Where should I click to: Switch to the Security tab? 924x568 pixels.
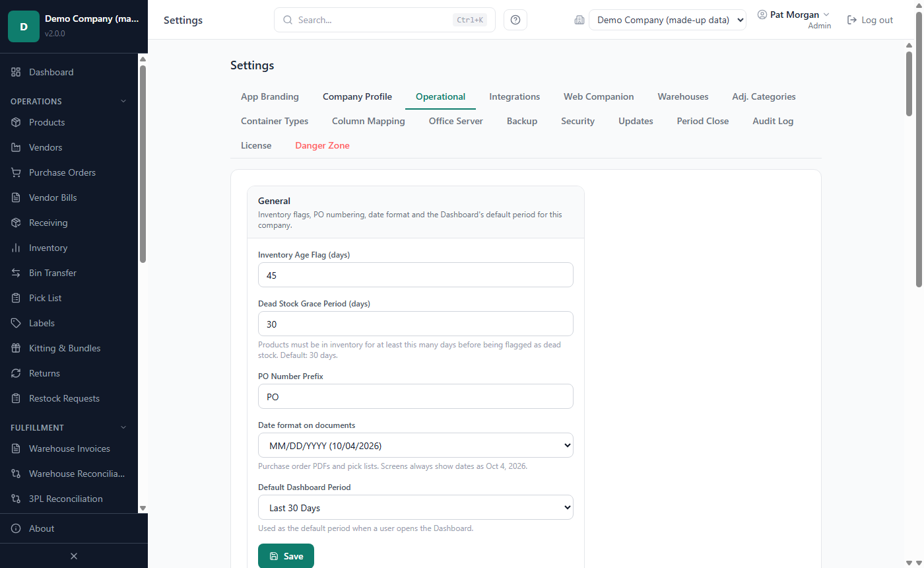click(577, 121)
